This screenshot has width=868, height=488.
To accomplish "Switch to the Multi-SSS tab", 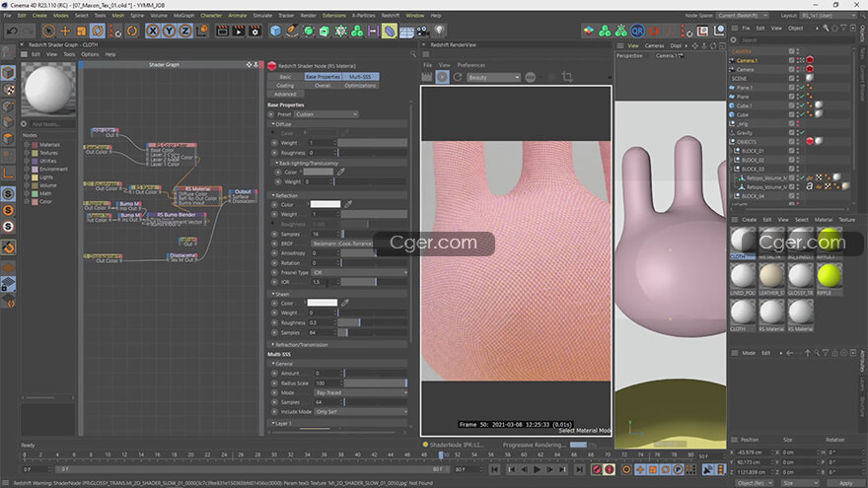I will (x=360, y=77).
